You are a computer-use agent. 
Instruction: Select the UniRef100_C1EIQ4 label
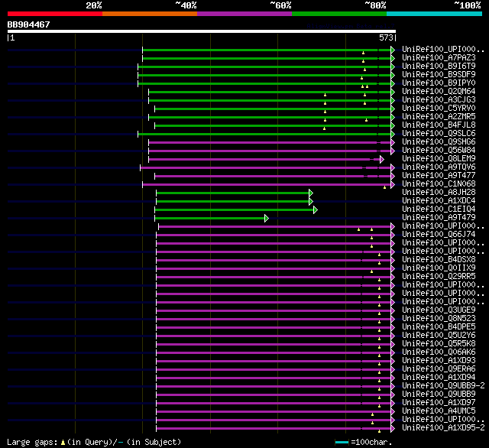click(439, 209)
